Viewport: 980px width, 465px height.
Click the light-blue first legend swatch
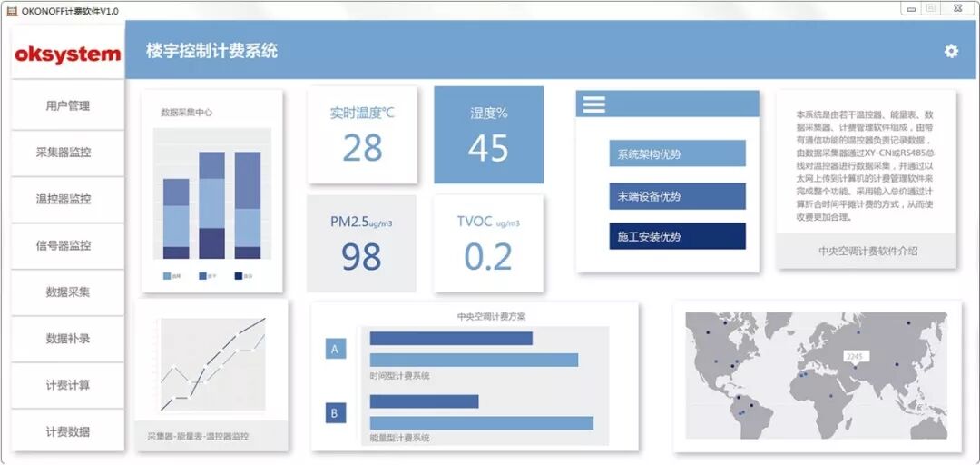[x=167, y=275]
